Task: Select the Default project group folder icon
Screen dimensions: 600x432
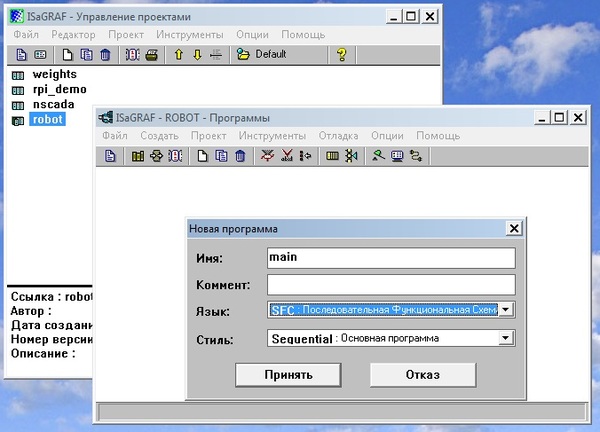Action: (243, 54)
